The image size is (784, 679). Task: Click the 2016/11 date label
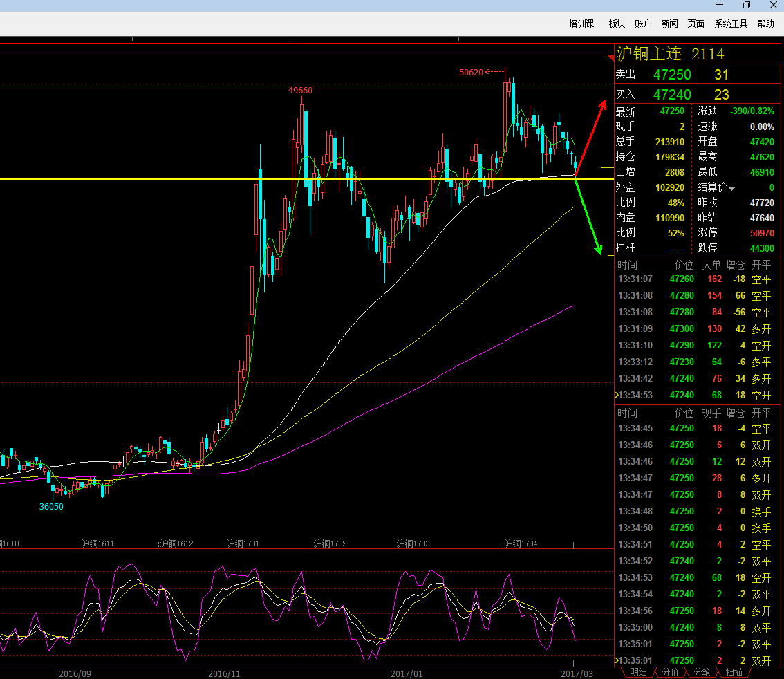pos(224,673)
